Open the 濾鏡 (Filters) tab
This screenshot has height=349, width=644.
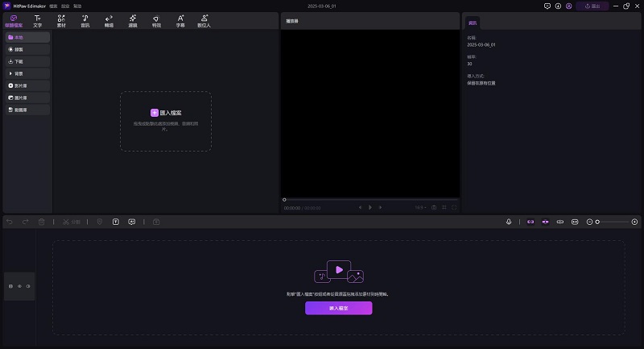(x=133, y=20)
